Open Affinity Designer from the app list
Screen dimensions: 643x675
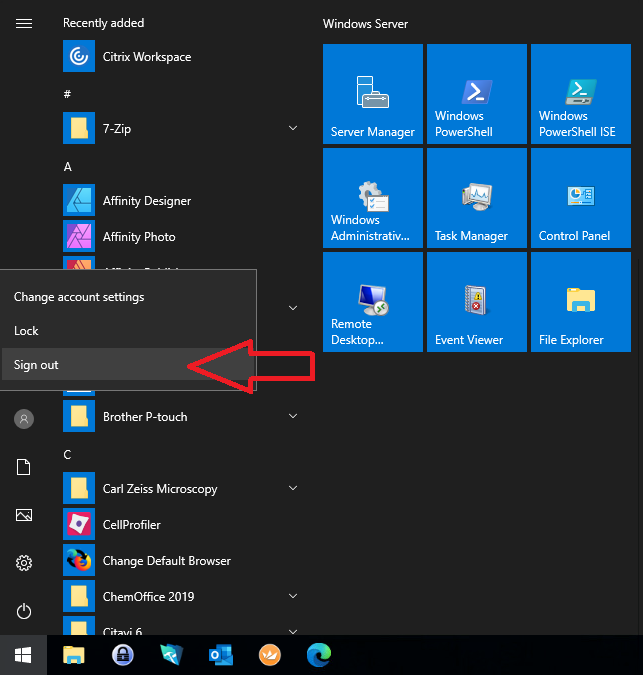[x=146, y=201]
